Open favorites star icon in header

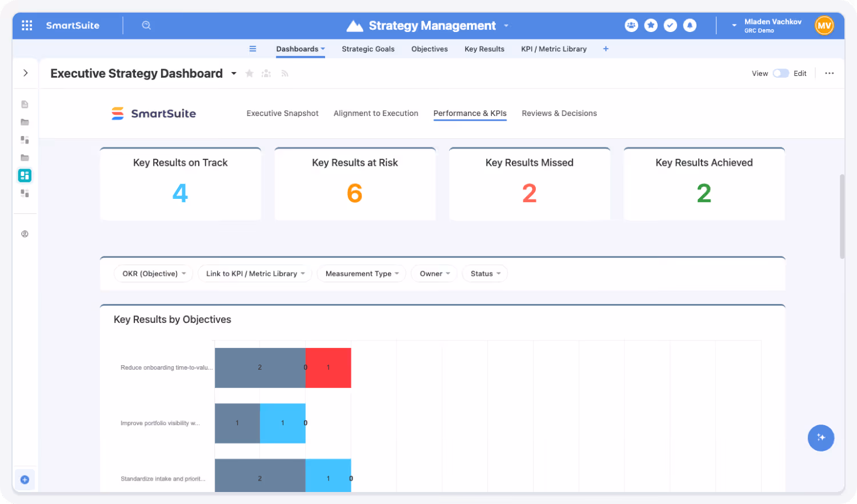click(651, 25)
